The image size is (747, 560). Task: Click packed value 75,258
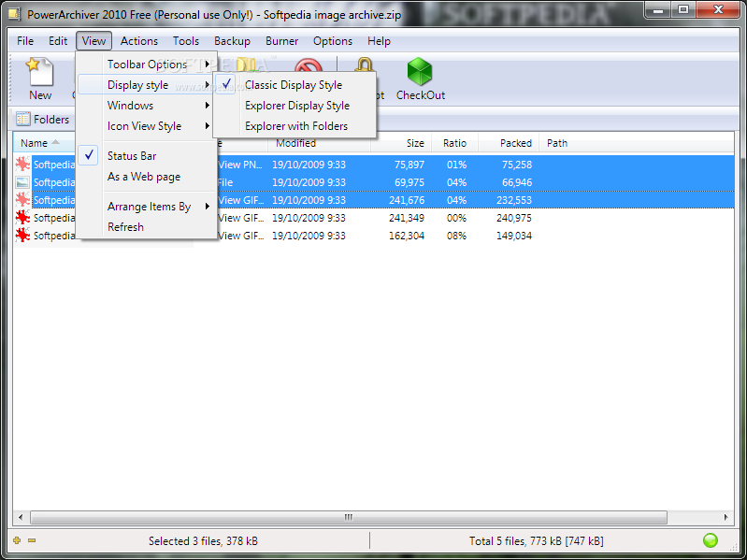tap(517, 165)
